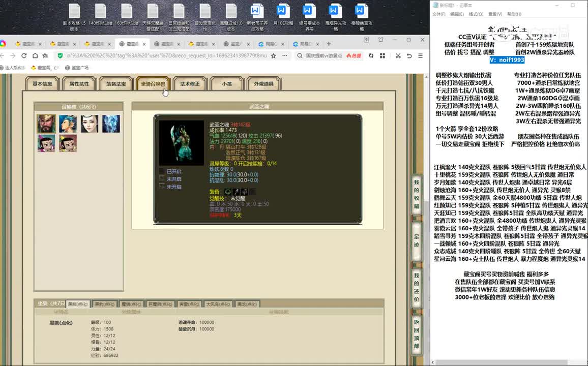Viewport: 588px width, 366px height.
Task: Select the bearded warrior summon portrait
Action: coord(46,124)
